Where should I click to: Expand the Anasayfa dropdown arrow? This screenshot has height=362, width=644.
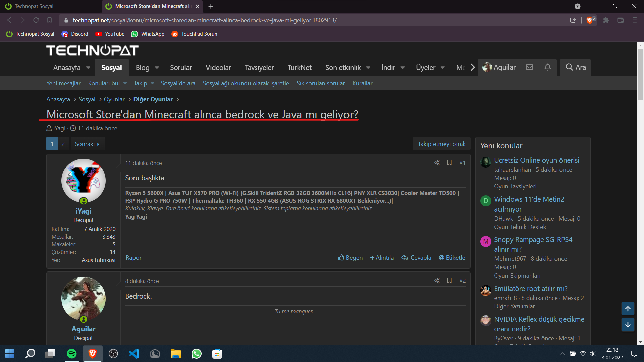pos(88,68)
